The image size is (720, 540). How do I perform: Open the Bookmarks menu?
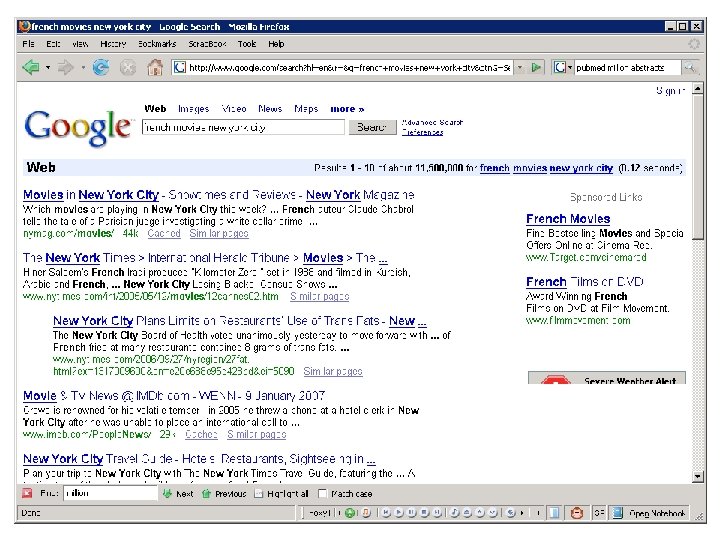(x=157, y=44)
